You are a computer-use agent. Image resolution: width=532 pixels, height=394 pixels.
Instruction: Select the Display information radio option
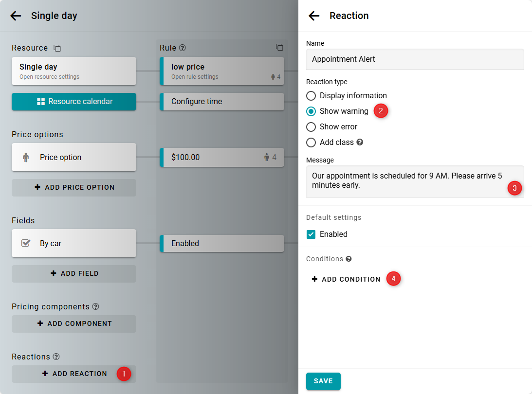tap(311, 96)
